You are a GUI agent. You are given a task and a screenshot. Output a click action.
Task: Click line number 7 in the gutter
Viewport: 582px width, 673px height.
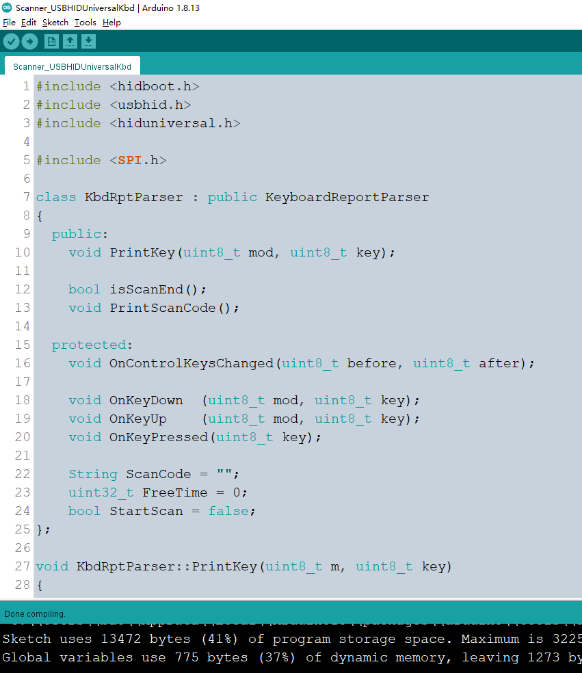(x=26, y=197)
